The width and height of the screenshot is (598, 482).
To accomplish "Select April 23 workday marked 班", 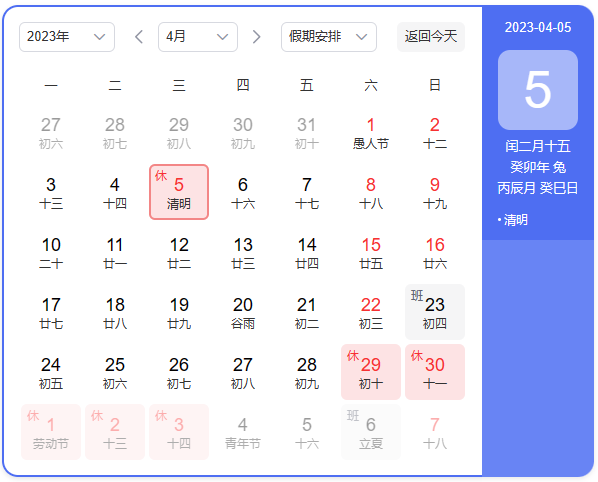I will point(435,312).
